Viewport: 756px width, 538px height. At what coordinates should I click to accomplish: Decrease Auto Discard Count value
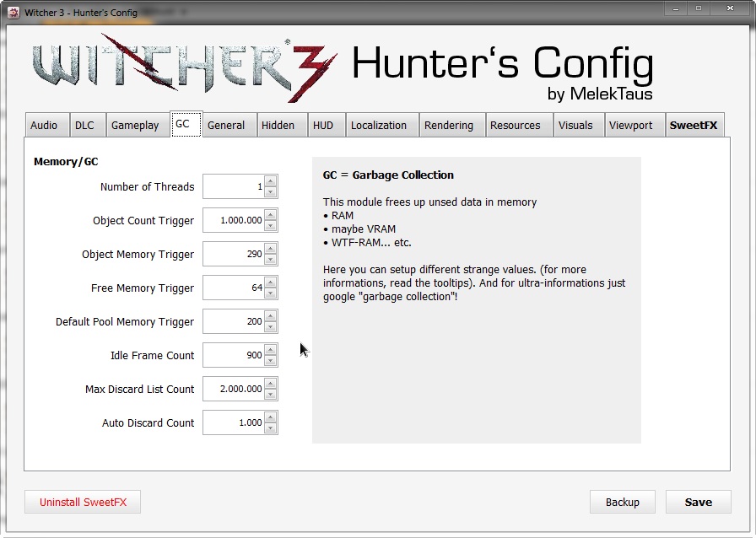point(270,428)
